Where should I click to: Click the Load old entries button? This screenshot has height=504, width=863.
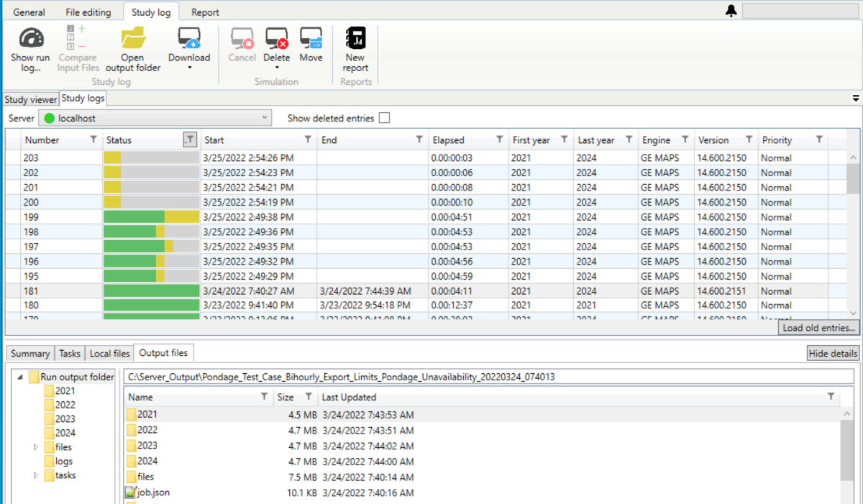click(x=819, y=328)
